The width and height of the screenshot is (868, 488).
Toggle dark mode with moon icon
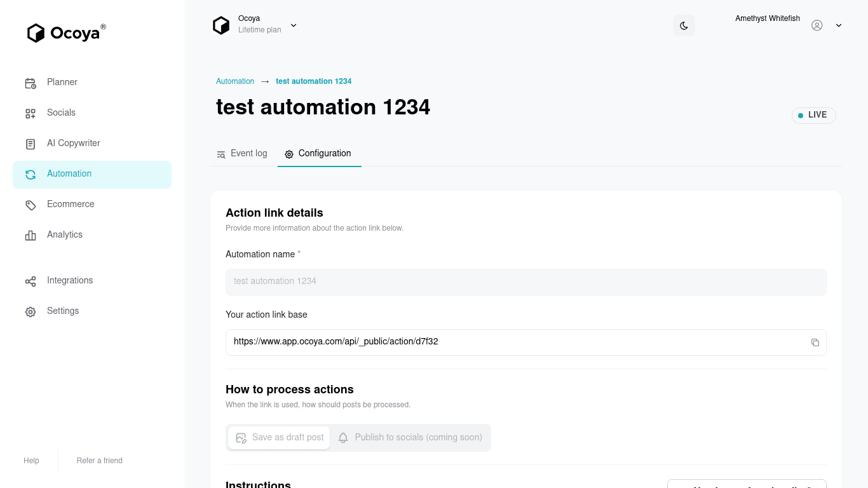point(684,25)
